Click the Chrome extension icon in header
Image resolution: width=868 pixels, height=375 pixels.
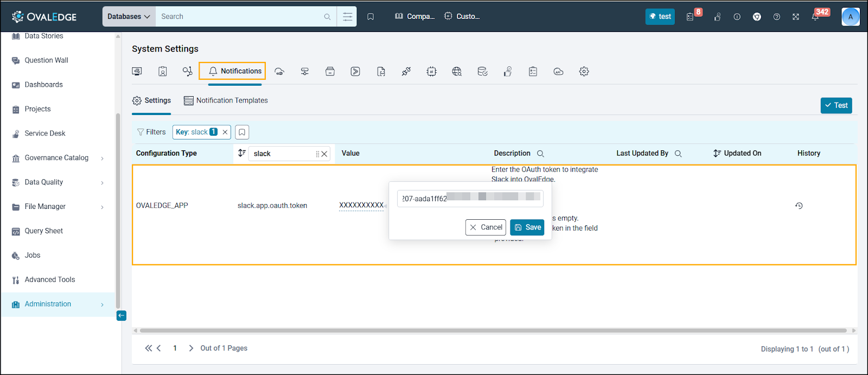[x=757, y=17]
